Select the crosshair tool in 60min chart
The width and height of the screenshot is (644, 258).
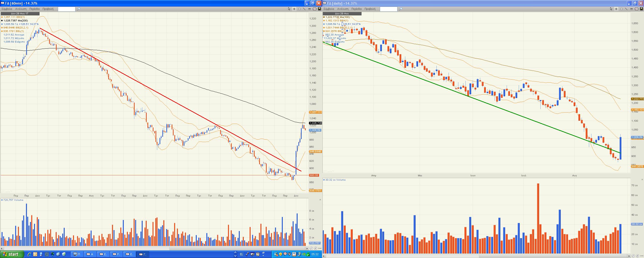point(294,9)
